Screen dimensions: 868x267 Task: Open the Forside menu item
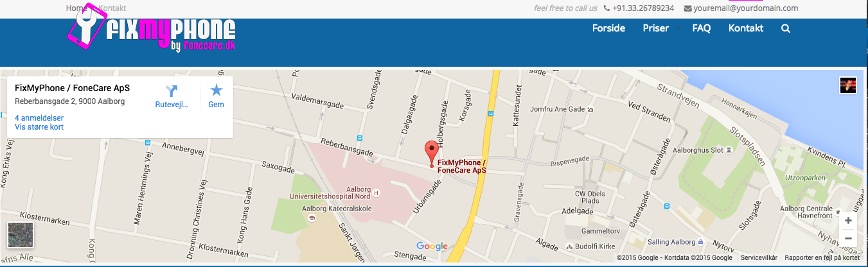click(x=608, y=28)
